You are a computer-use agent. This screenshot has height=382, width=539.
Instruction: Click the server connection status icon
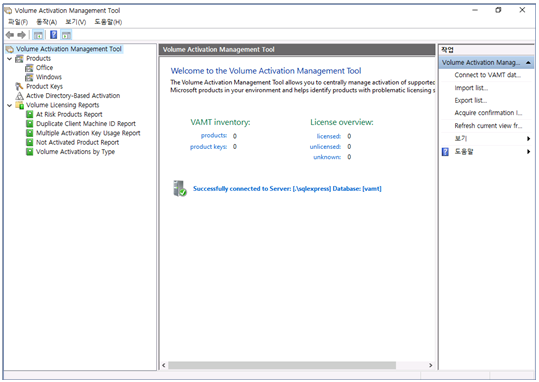click(179, 188)
